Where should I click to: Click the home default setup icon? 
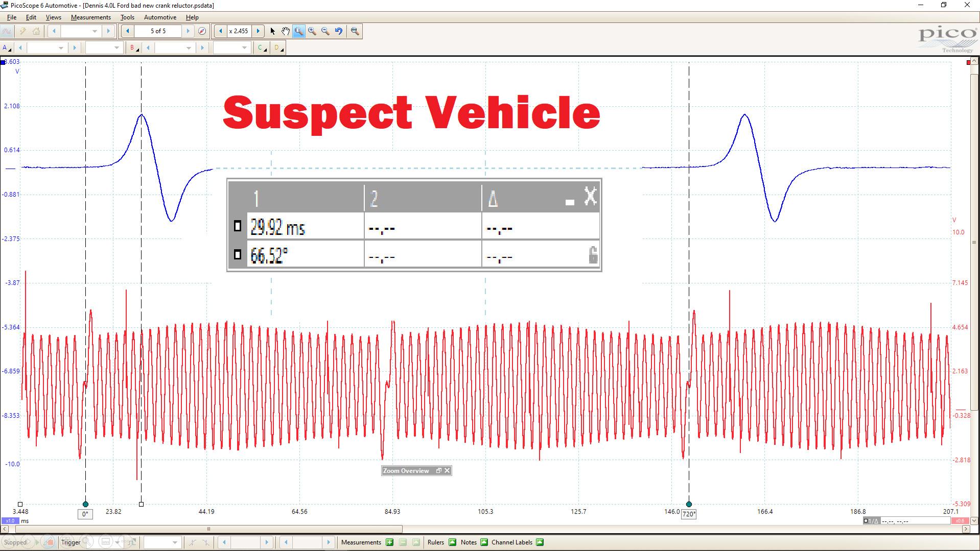pos(36,31)
